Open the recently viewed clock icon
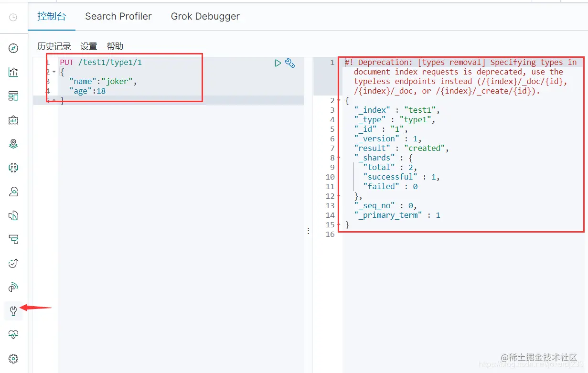 click(x=13, y=17)
